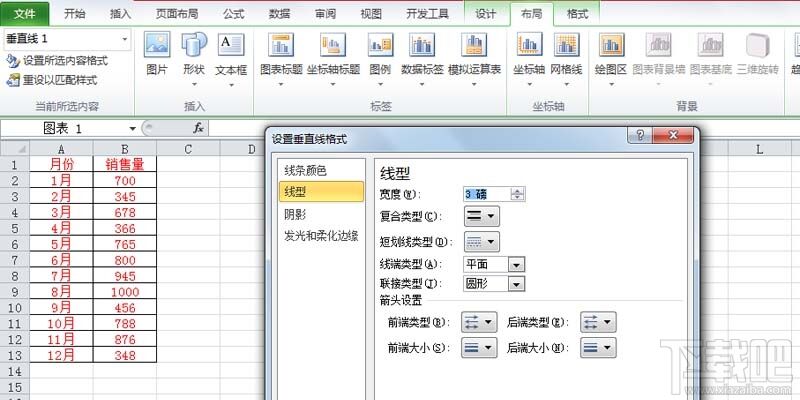The height and width of the screenshot is (400, 800).
Task: Open 坐标轴 axes options
Action: pyautogui.click(x=529, y=57)
